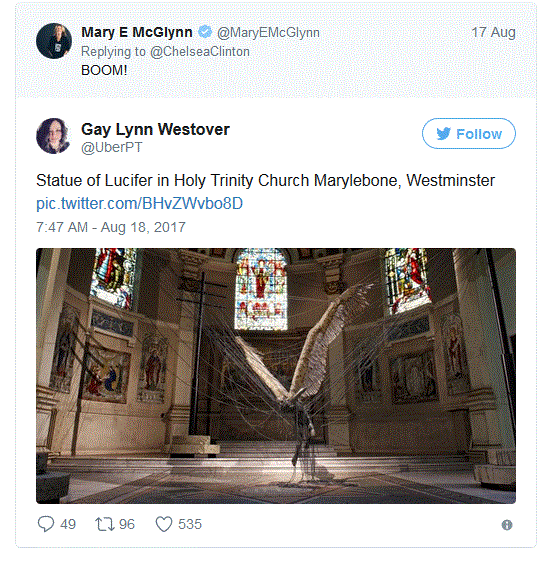Open the @ChelseaClinton mention link

[x=200, y=52]
